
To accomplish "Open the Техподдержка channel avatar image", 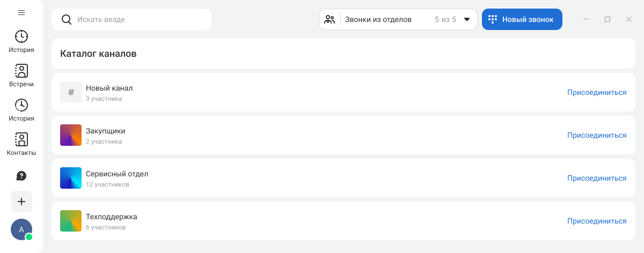I will (x=71, y=221).
